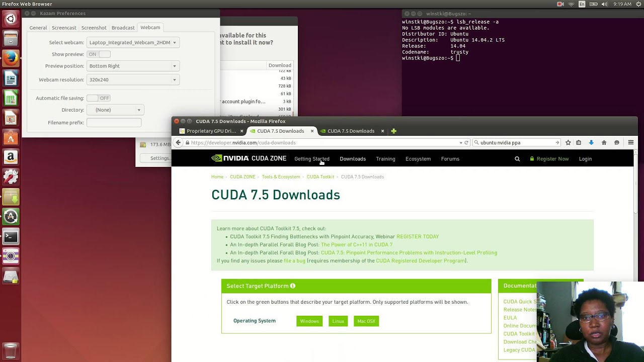Select Linux operating system button
644x362 pixels.
[338, 321]
